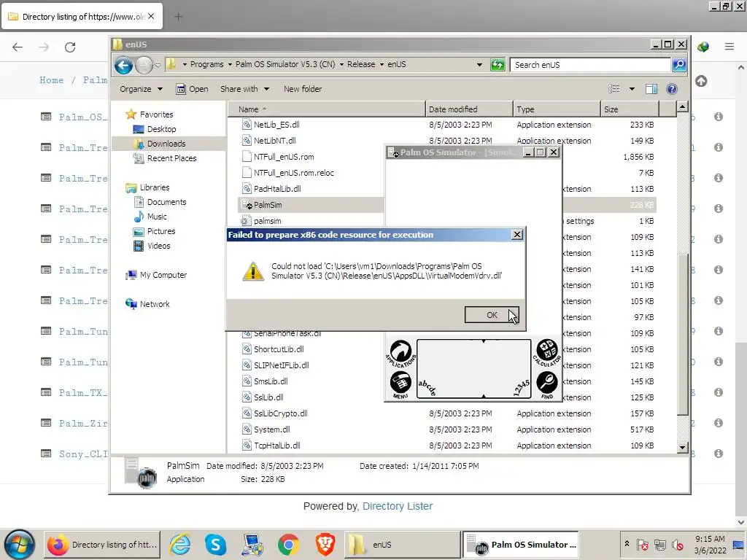Click the file list scroll-down arrow
Viewport: 747px width, 560px height.
(682, 447)
